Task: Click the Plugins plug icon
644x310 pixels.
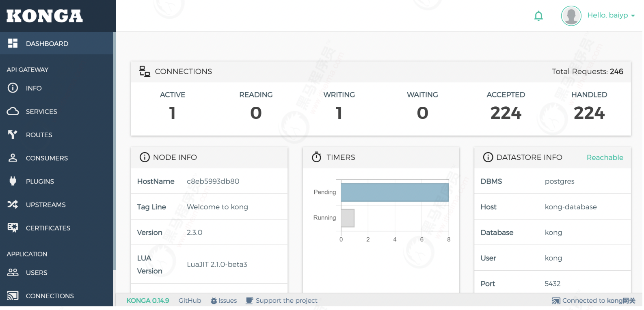Action: [13, 181]
